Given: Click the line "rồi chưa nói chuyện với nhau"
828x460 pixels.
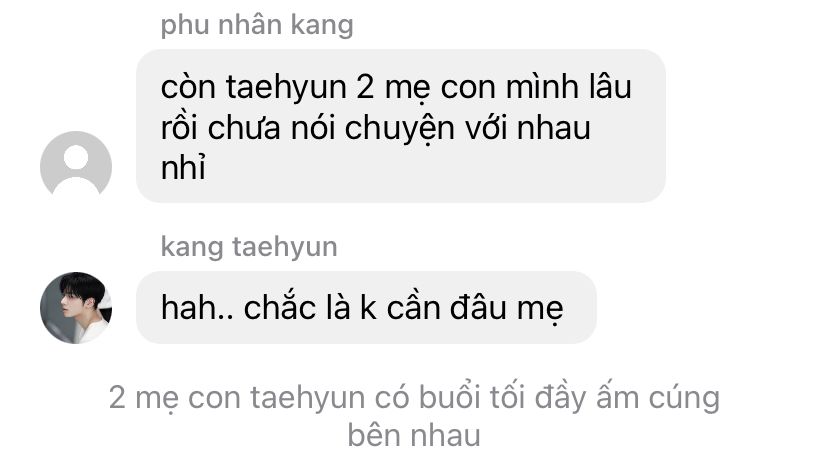Looking at the screenshot, I should pos(375,128).
